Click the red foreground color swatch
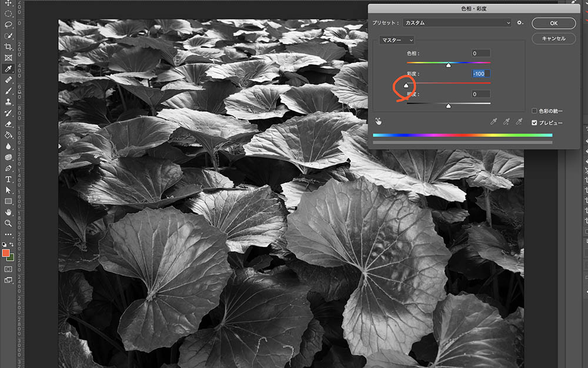 point(6,253)
